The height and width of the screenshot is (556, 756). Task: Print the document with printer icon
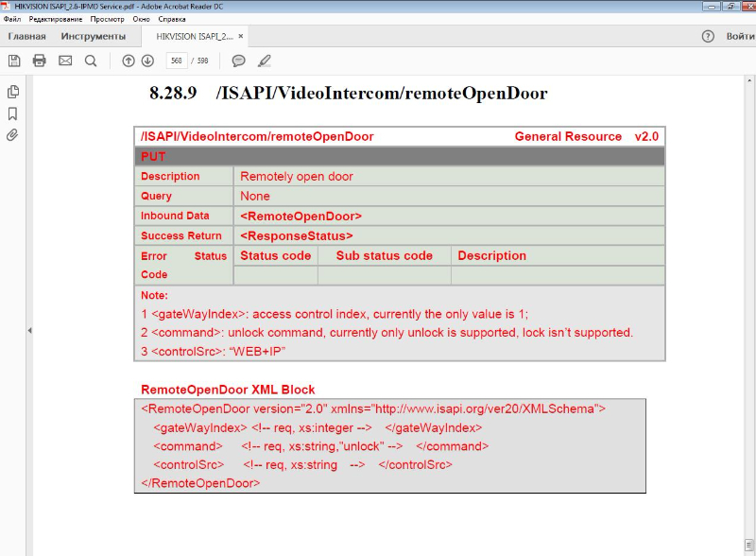(x=39, y=61)
